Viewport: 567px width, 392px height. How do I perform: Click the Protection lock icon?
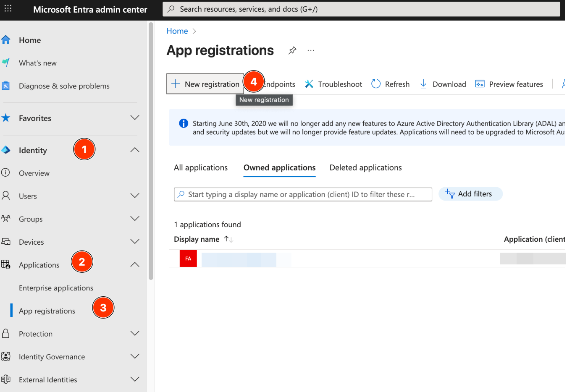pos(6,333)
